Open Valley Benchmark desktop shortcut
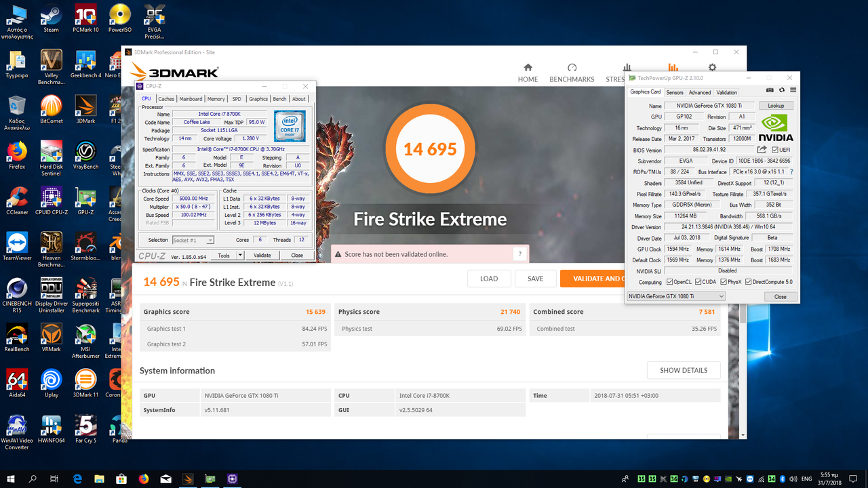Viewport: 868px width, 488px height. point(51,68)
